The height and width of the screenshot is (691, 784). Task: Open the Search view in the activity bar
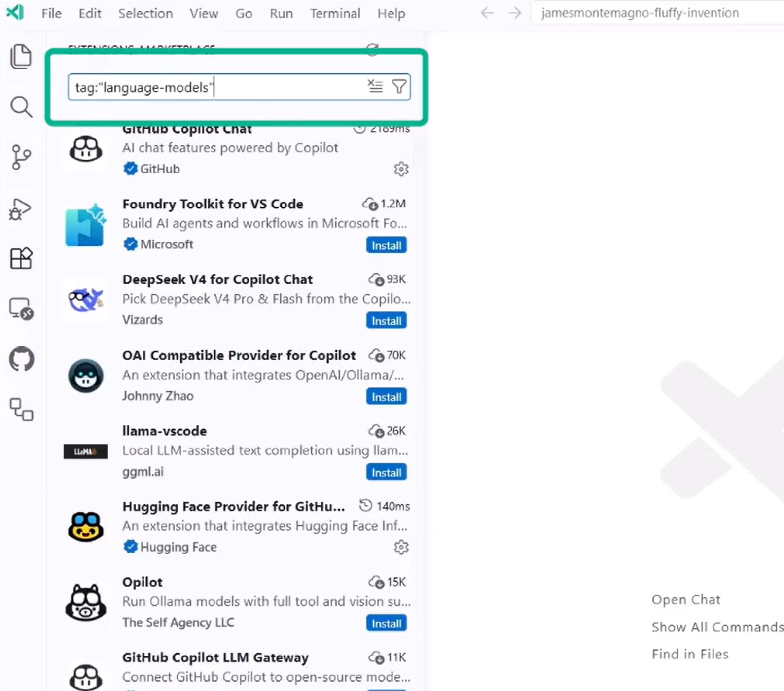(x=21, y=107)
